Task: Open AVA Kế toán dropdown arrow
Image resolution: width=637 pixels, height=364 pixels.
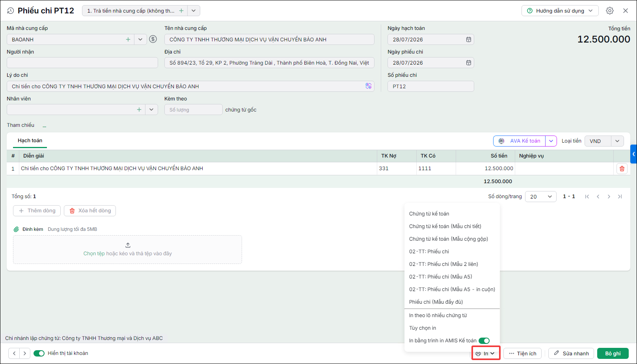Action: [x=551, y=141]
